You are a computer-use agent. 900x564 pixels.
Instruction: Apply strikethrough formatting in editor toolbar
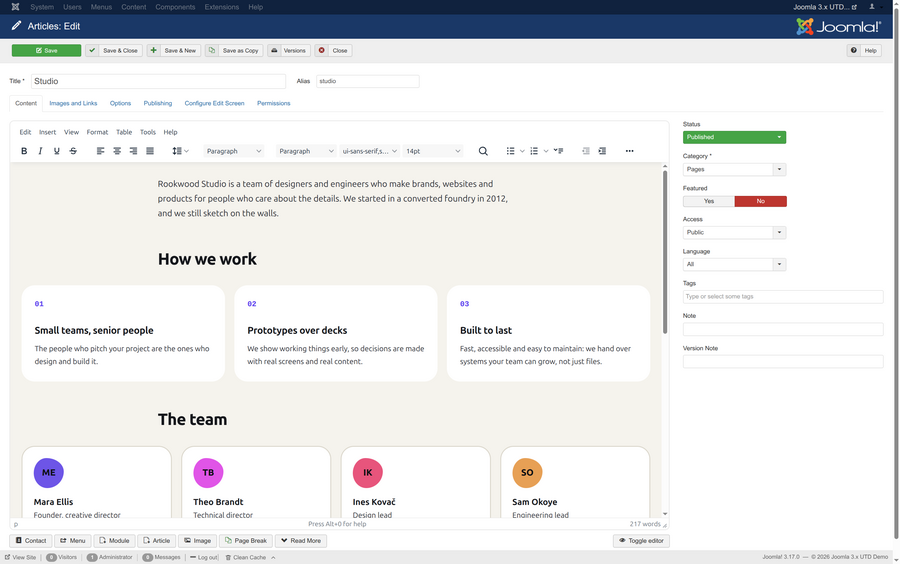click(73, 151)
